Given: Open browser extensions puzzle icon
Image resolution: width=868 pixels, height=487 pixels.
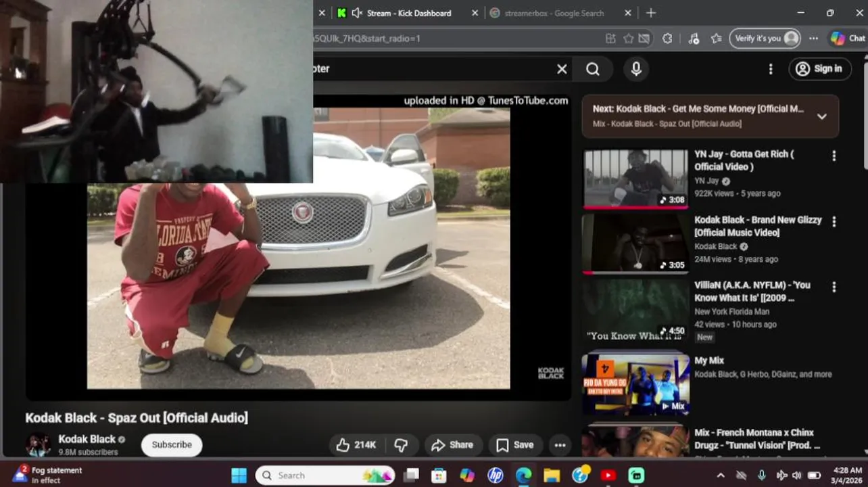Looking at the screenshot, I should pyautogui.click(x=667, y=39).
